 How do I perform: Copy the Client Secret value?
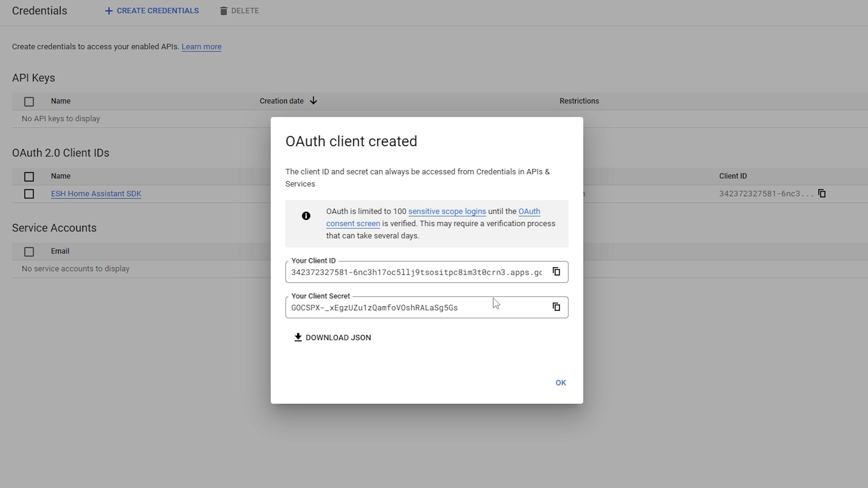(556, 307)
